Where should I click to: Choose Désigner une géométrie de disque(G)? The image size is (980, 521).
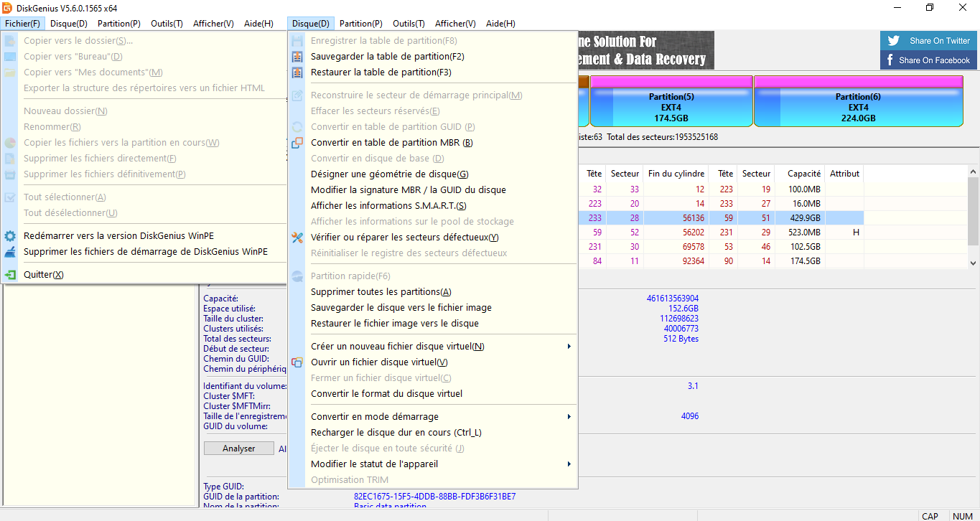[433, 174]
